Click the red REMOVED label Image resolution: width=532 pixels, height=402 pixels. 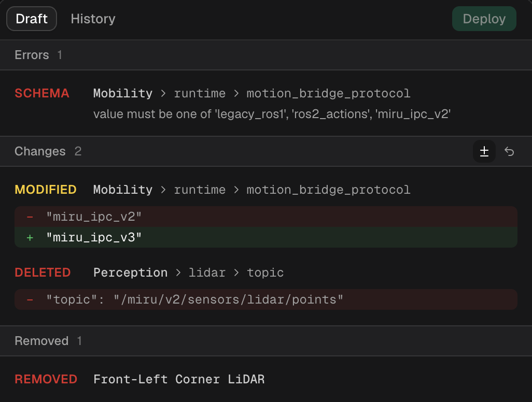pos(46,379)
